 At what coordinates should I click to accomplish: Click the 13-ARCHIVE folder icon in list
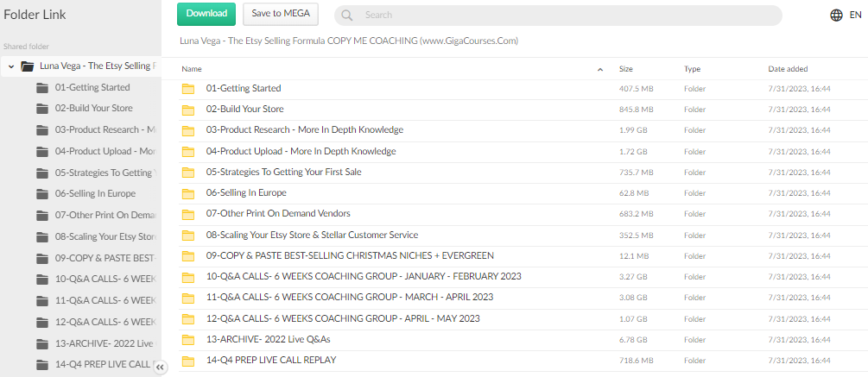188,339
